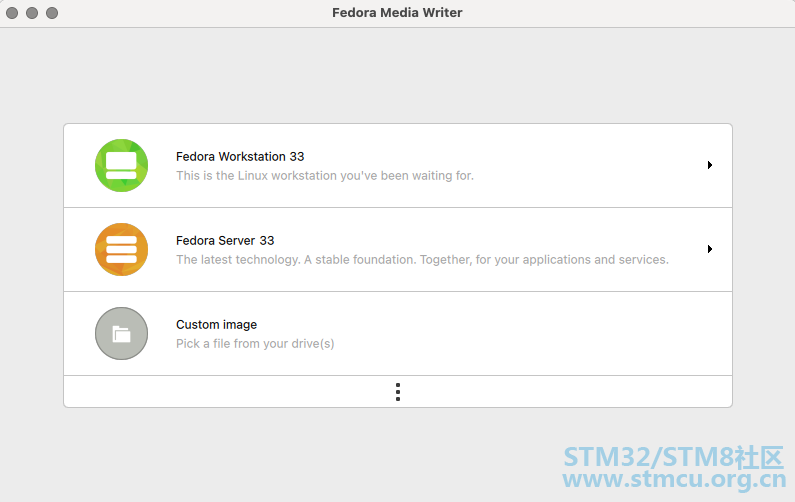This screenshot has height=502, width=795.
Task: Show more releases via three-dot icon
Action: coord(398,392)
